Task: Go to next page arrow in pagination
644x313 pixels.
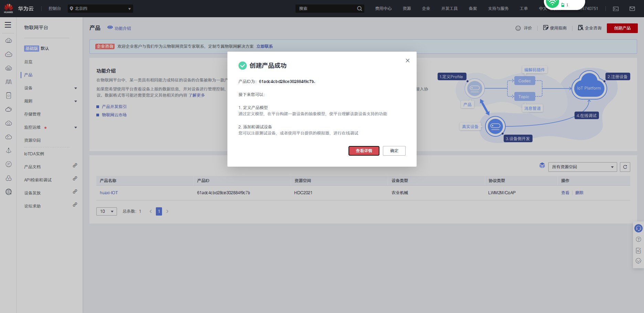Action: coord(168,211)
